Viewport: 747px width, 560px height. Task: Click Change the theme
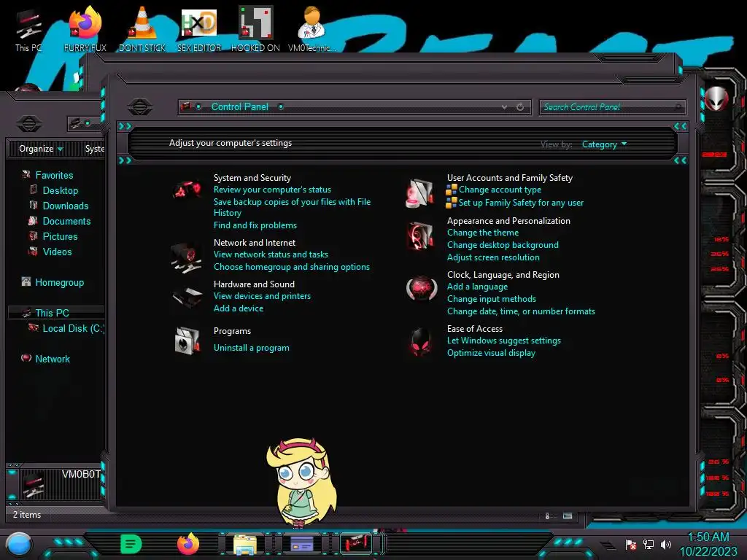click(x=483, y=233)
